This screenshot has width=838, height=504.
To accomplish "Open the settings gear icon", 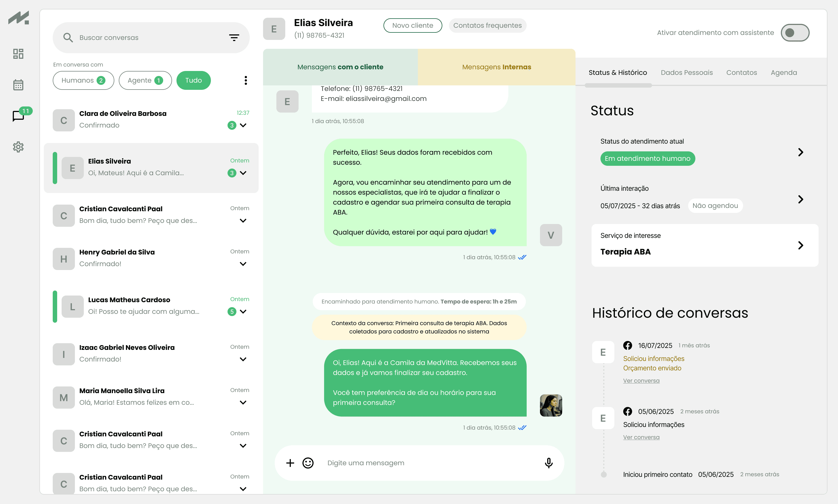I will (18, 147).
